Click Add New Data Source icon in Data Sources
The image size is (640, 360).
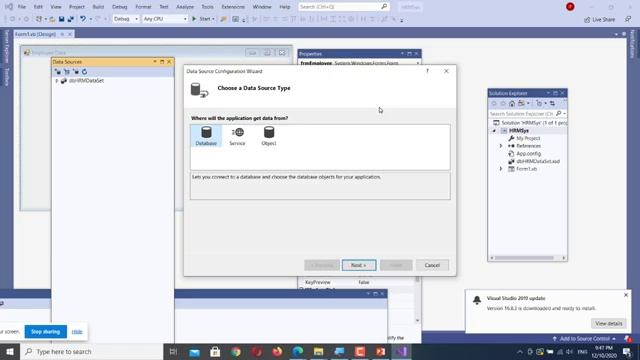point(58,71)
